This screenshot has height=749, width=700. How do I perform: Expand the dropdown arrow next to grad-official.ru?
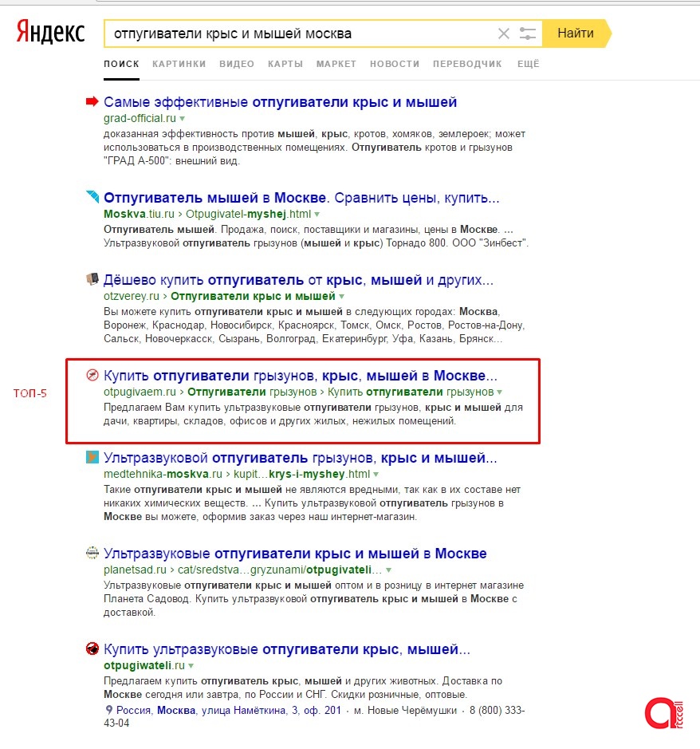182,119
